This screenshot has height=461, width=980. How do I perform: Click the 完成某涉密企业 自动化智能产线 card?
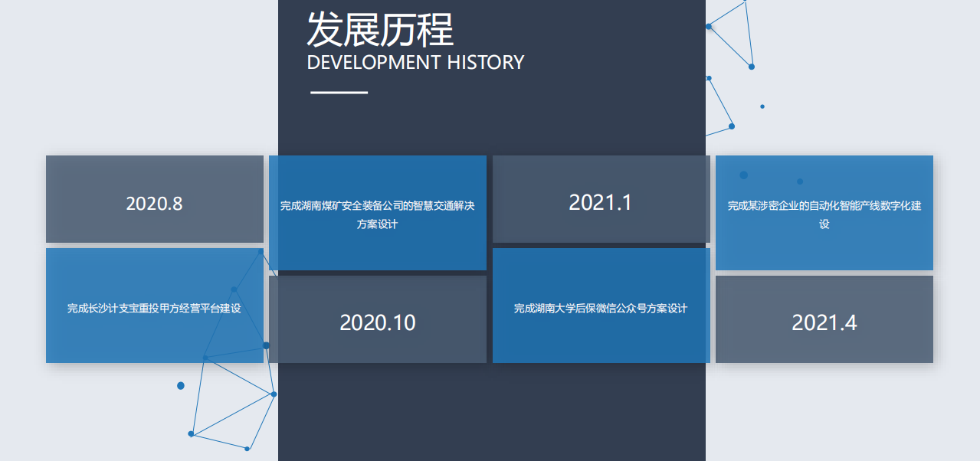click(824, 214)
